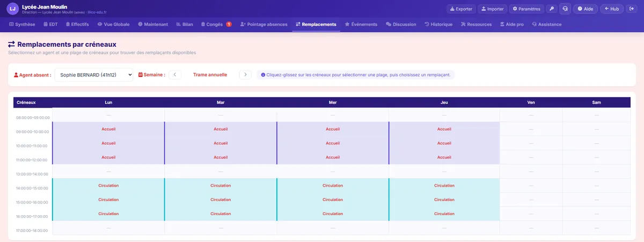The width and height of the screenshot is (644, 242).
Task: Click the Mer column header
Action: coord(333,102)
